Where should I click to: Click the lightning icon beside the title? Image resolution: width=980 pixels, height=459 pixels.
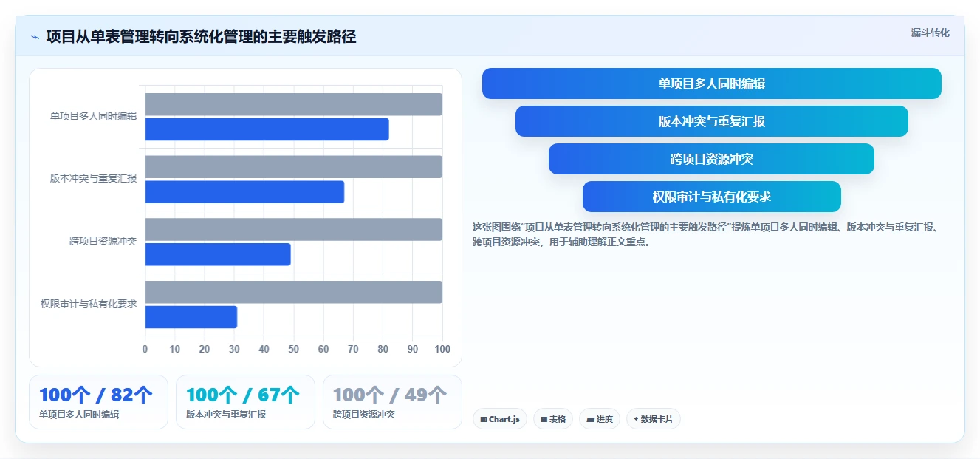pyautogui.click(x=35, y=37)
